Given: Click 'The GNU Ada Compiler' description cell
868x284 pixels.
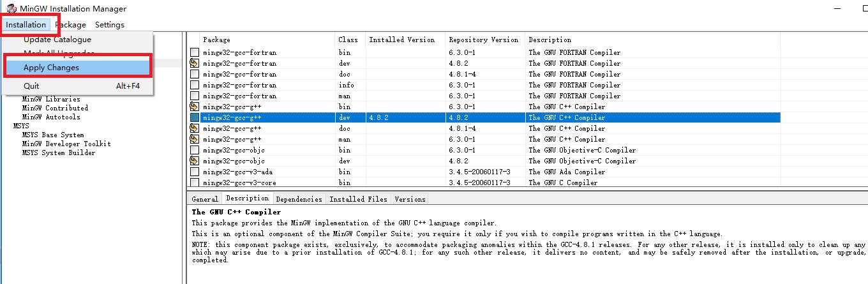Looking at the screenshot, I should (x=567, y=172).
